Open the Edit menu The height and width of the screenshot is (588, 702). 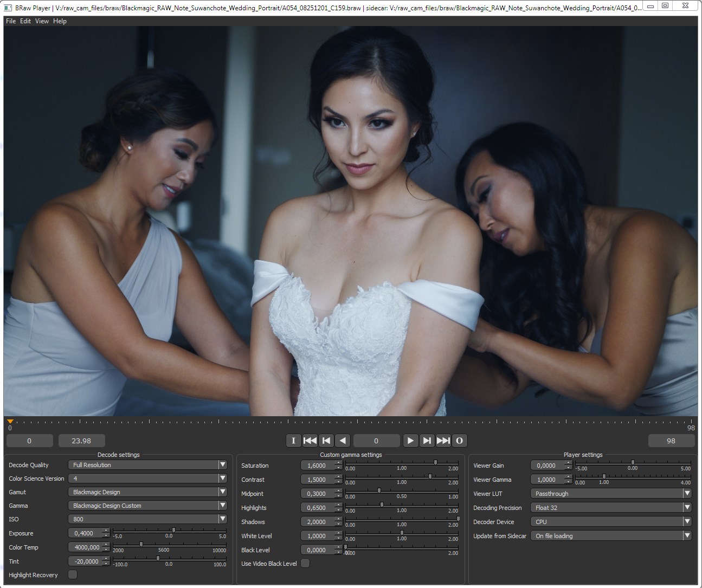pyautogui.click(x=25, y=21)
